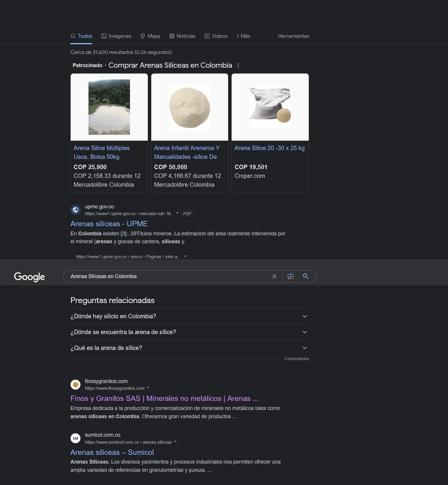
Task: Expand dropdown arrow beside simco Paginas URL
Action: click(x=185, y=256)
